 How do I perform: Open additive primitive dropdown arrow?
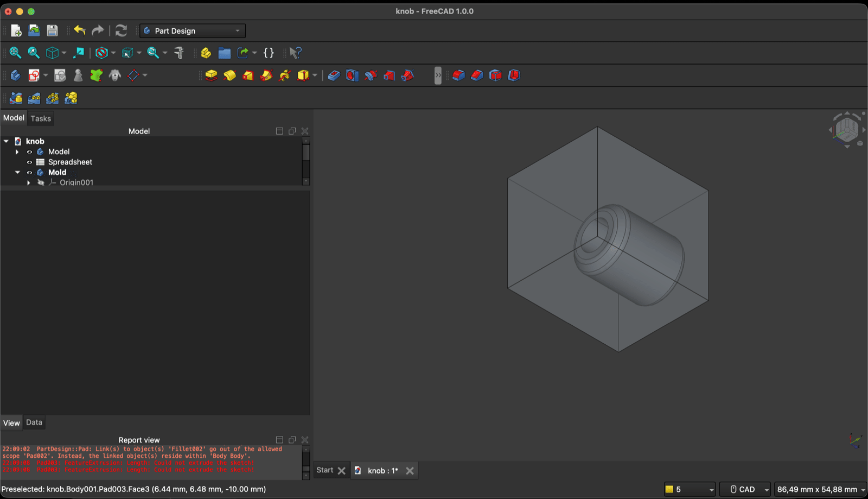click(315, 75)
